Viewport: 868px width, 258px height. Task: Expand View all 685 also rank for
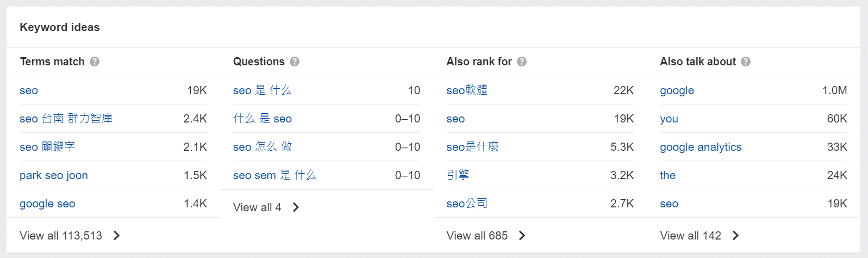click(486, 236)
